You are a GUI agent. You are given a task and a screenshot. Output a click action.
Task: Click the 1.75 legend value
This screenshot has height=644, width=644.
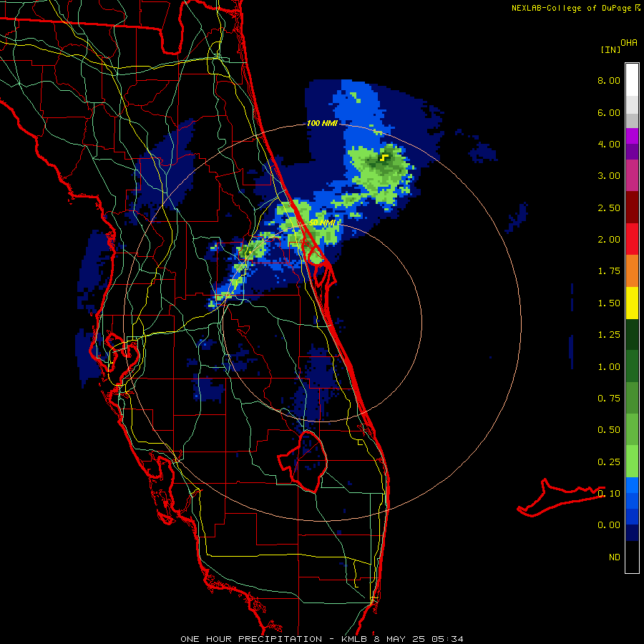click(x=609, y=271)
